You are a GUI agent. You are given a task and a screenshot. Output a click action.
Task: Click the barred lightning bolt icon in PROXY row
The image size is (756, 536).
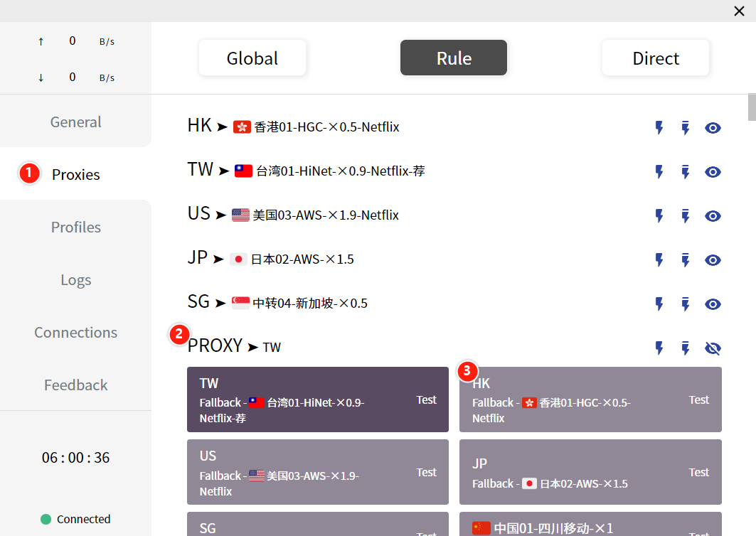click(686, 348)
